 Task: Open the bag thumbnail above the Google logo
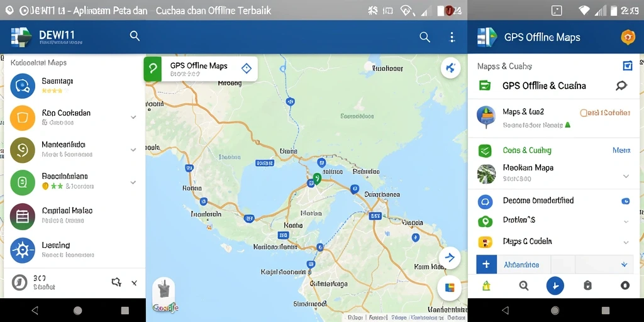coord(164,290)
